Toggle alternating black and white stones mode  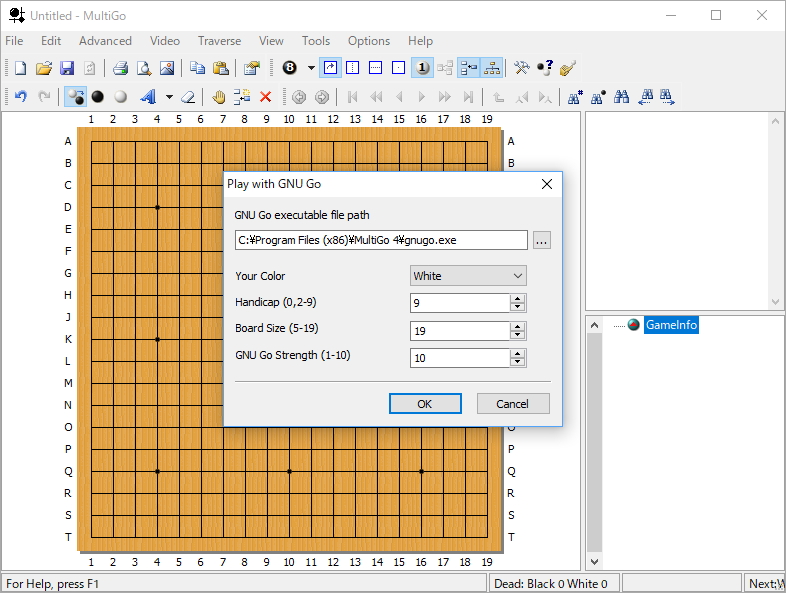(75, 97)
